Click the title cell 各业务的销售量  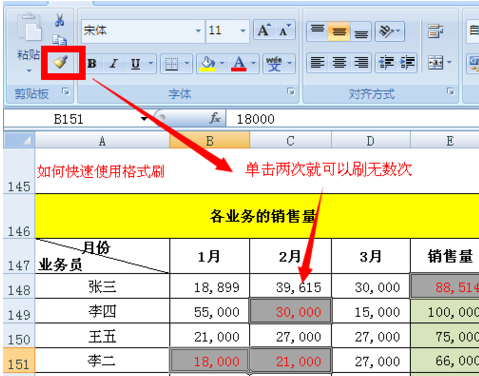(x=257, y=216)
